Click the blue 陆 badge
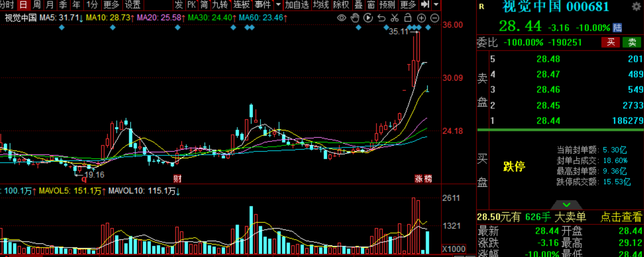 (x=617, y=27)
